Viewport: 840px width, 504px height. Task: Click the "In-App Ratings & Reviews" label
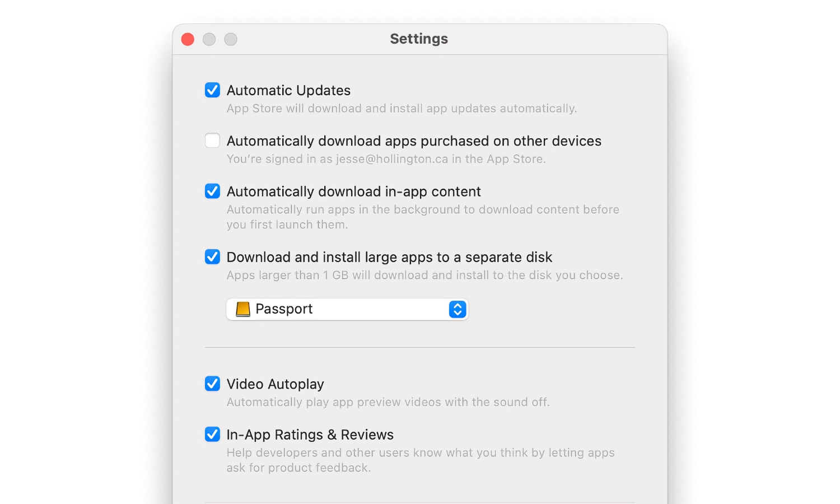pos(310,435)
